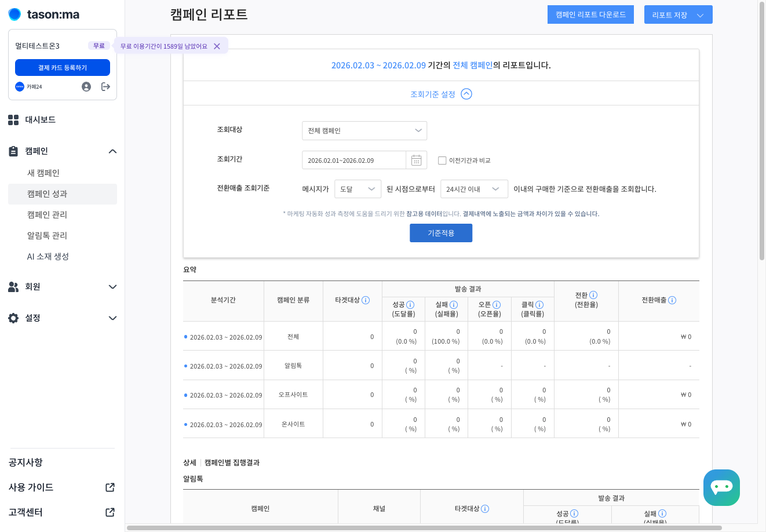Expand the 회원 sidebar section
The width and height of the screenshot is (766, 532).
[x=112, y=287]
